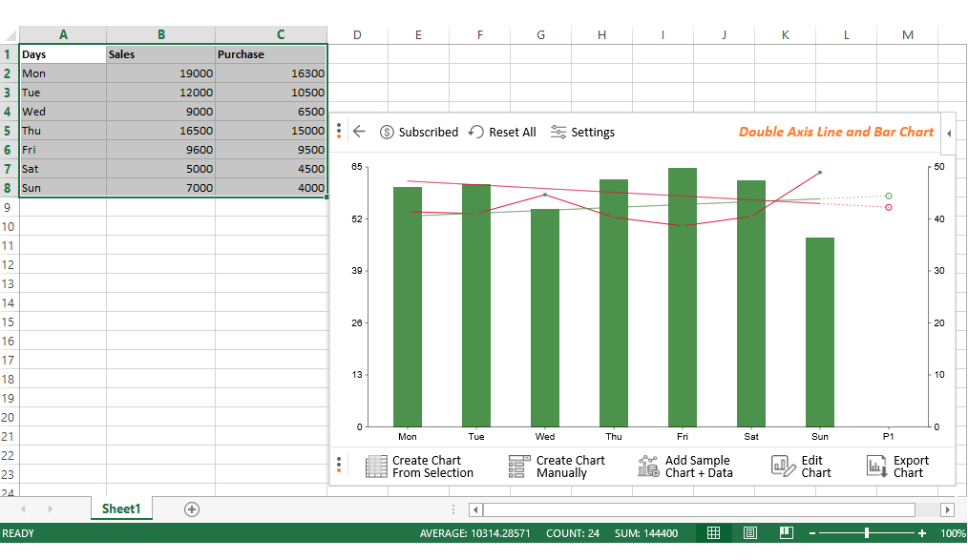Collapse the chart side panel arrow
The width and height of the screenshot is (968, 560).
point(949,134)
